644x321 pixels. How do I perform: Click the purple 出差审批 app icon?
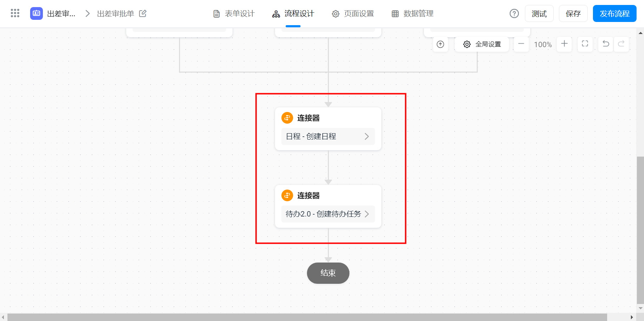[x=37, y=13]
